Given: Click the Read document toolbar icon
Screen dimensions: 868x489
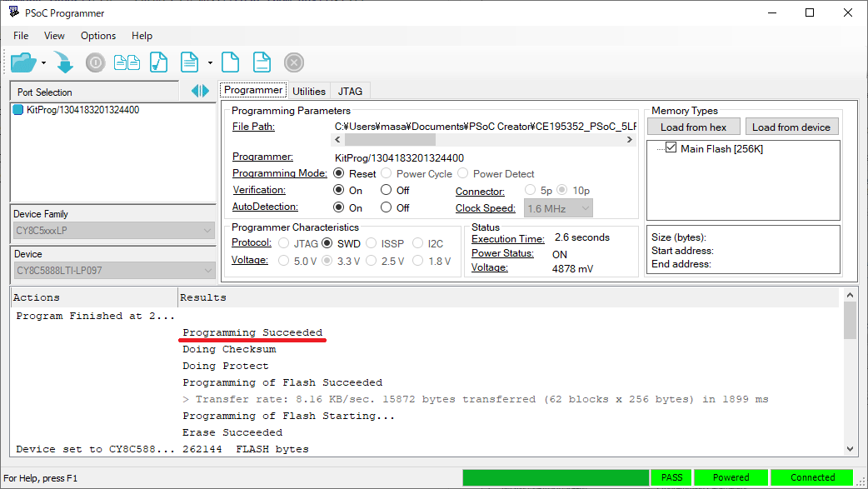Looking at the screenshot, I should tap(189, 62).
